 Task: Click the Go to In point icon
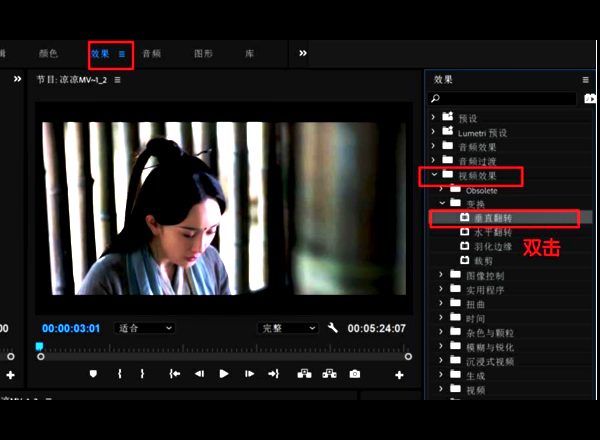point(174,374)
